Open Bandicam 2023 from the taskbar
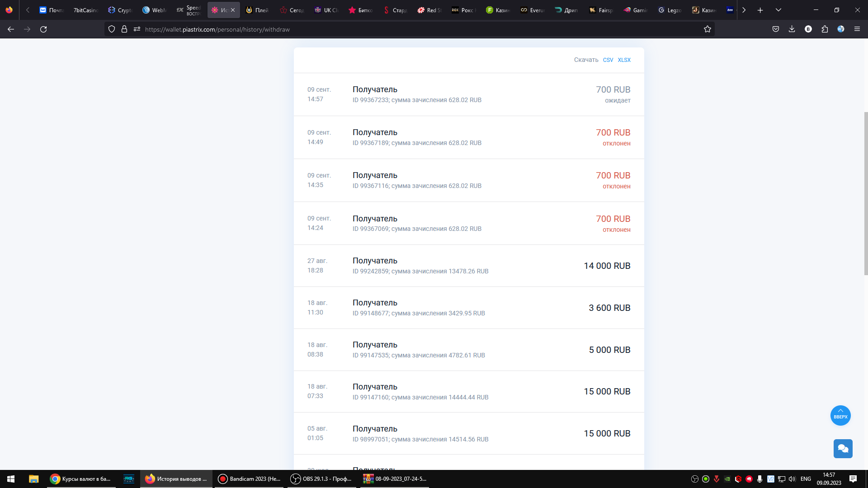 249,479
